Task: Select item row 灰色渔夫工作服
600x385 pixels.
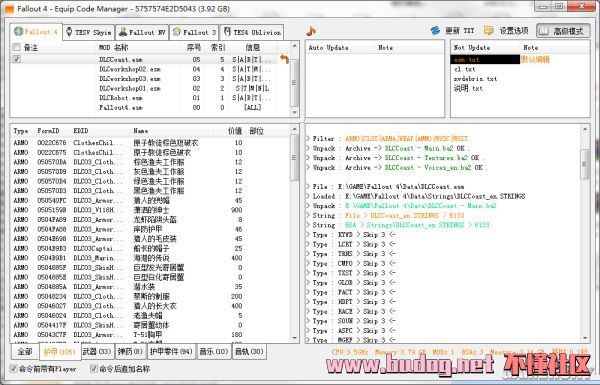Action: click(150, 171)
